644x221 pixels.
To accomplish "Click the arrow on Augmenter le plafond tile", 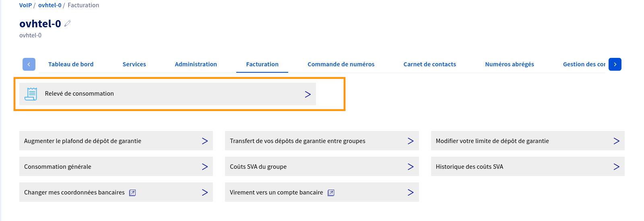I will [x=204, y=141].
